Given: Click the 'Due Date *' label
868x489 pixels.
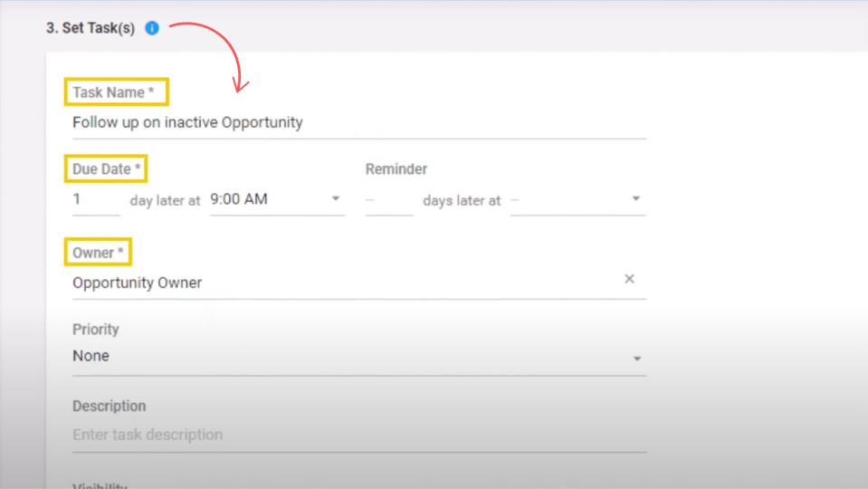Looking at the screenshot, I should click(x=106, y=169).
